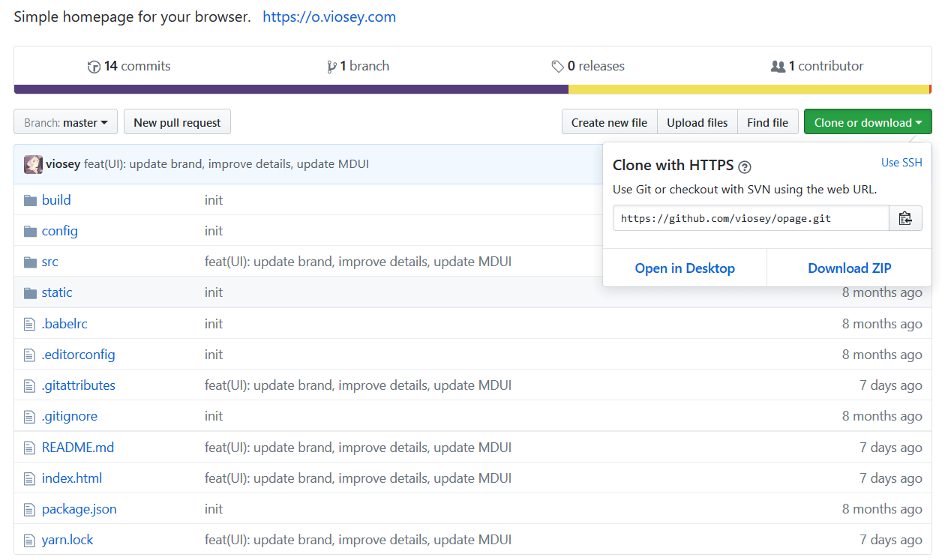Copy clone URL with clipboard icon
This screenshot has width=951, height=560.
905,218
